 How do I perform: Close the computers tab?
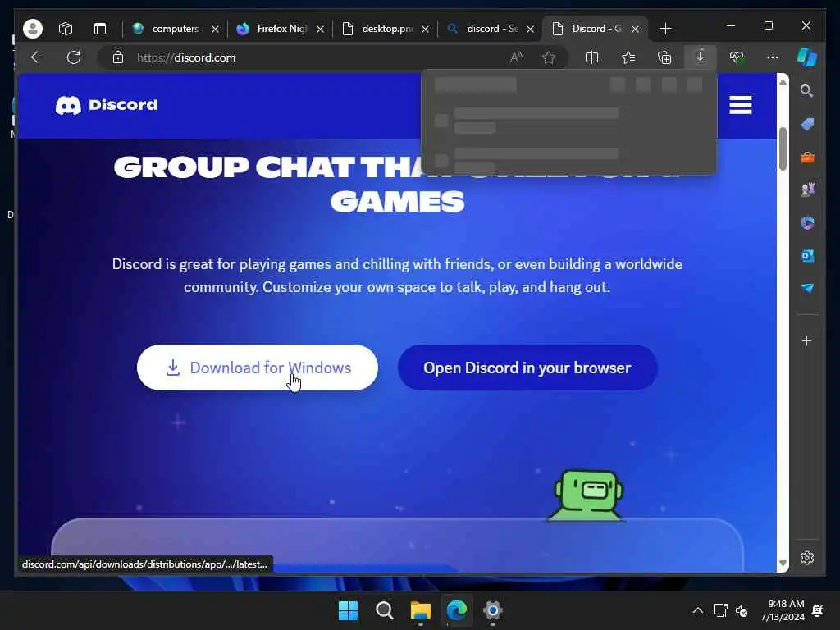click(x=216, y=29)
